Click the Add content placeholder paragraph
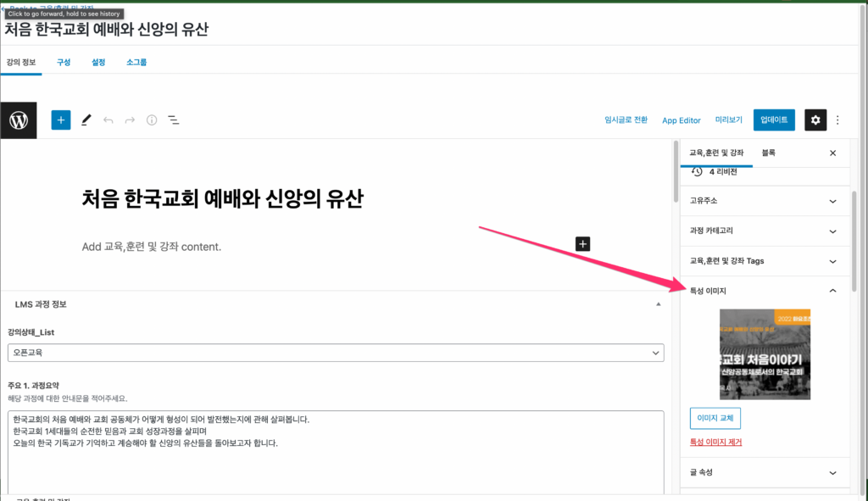The width and height of the screenshot is (868, 501). point(152,247)
